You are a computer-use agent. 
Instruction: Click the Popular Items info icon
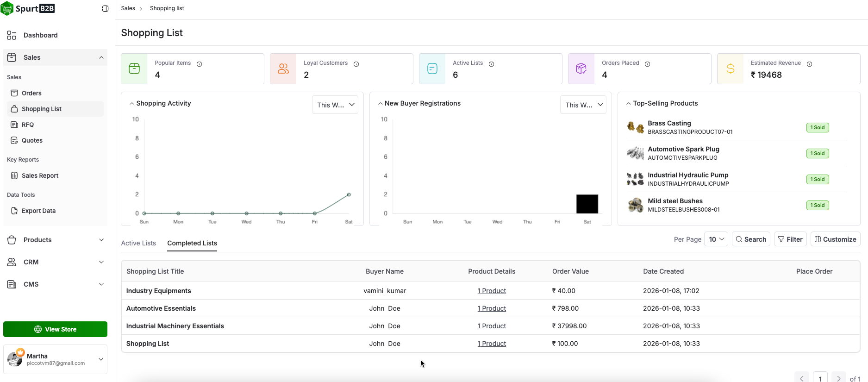pyautogui.click(x=199, y=64)
